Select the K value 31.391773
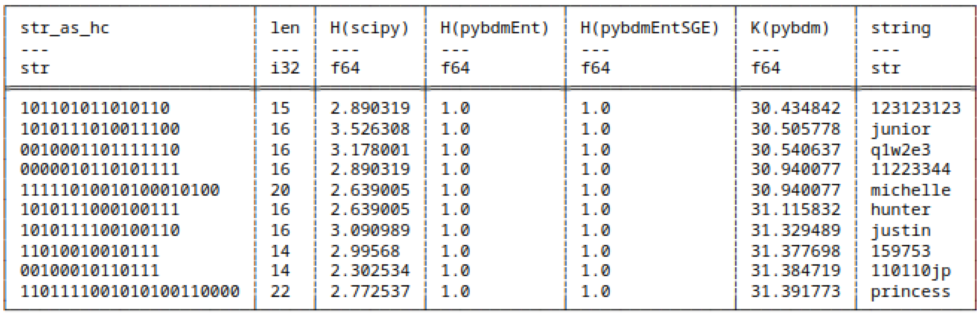The image size is (980, 316). [795, 291]
